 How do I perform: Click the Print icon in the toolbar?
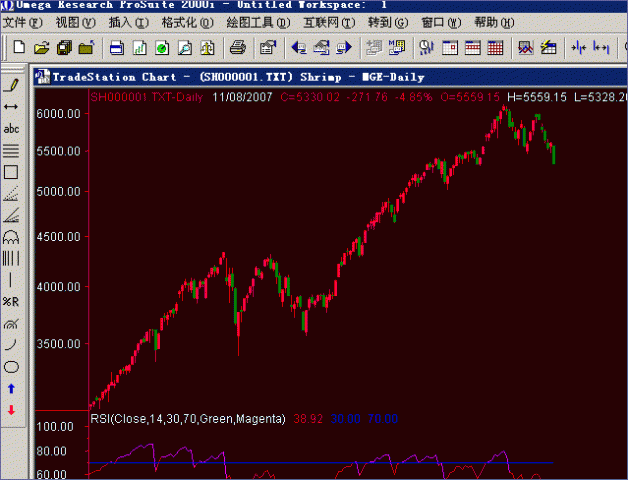point(237,47)
